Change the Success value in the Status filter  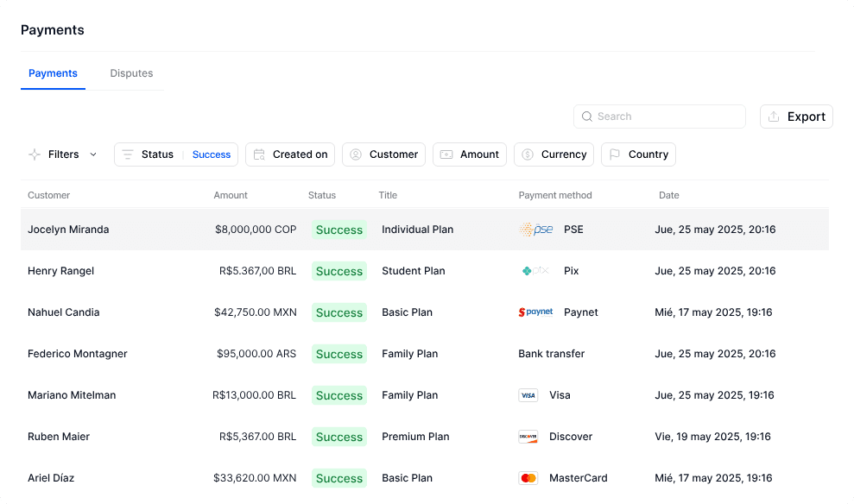click(x=212, y=154)
